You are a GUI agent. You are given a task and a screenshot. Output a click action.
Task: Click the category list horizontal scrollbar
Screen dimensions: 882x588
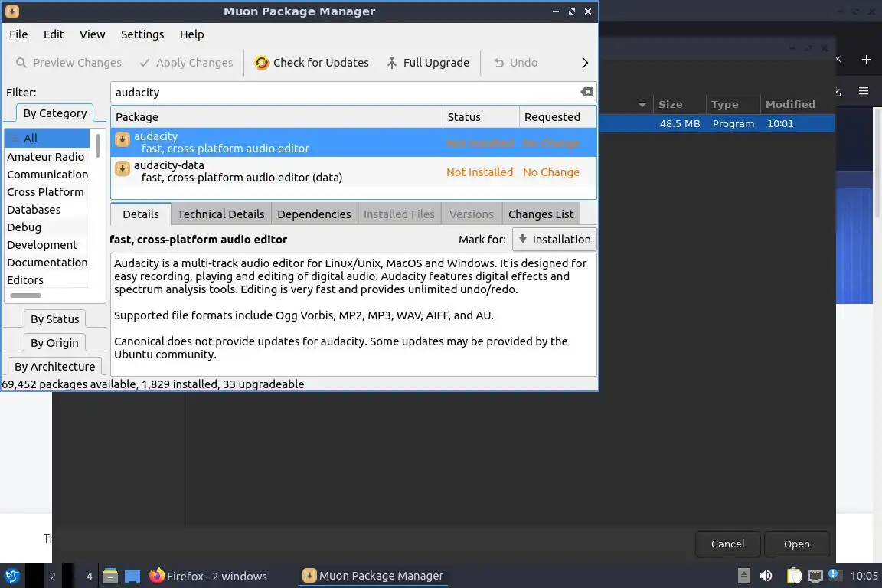click(x=26, y=296)
